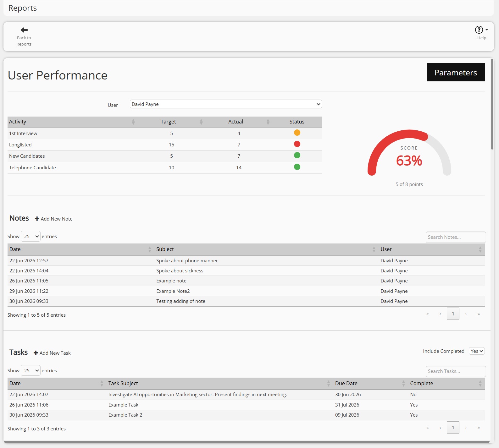499x448 pixels.
Task: Select the Longlisted activity row
Action: tap(165, 145)
